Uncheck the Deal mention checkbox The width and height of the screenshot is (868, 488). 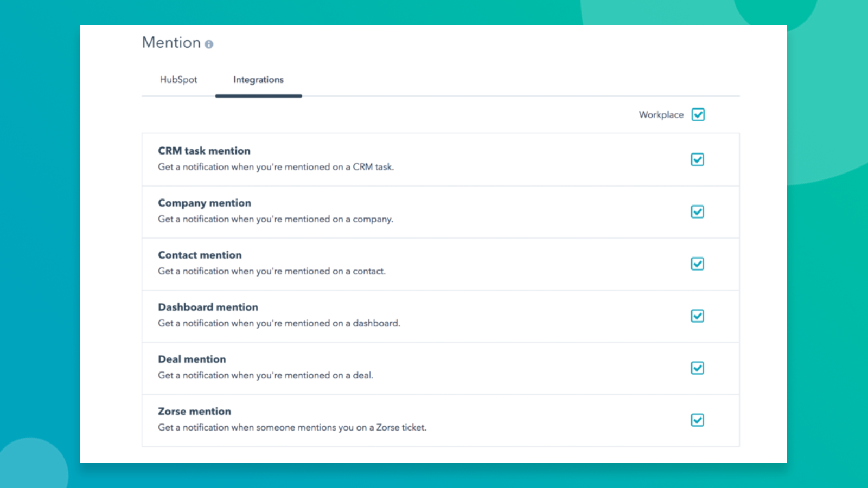tap(697, 368)
